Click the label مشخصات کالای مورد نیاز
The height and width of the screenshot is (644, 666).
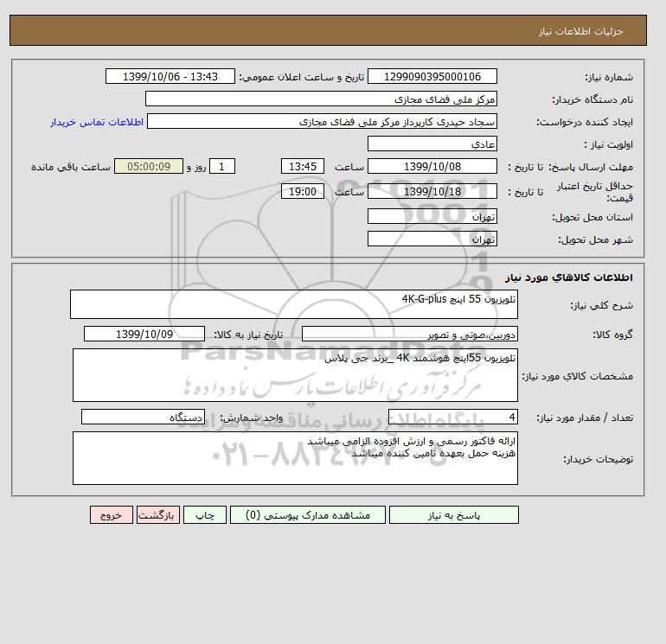[x=578, y=376]
